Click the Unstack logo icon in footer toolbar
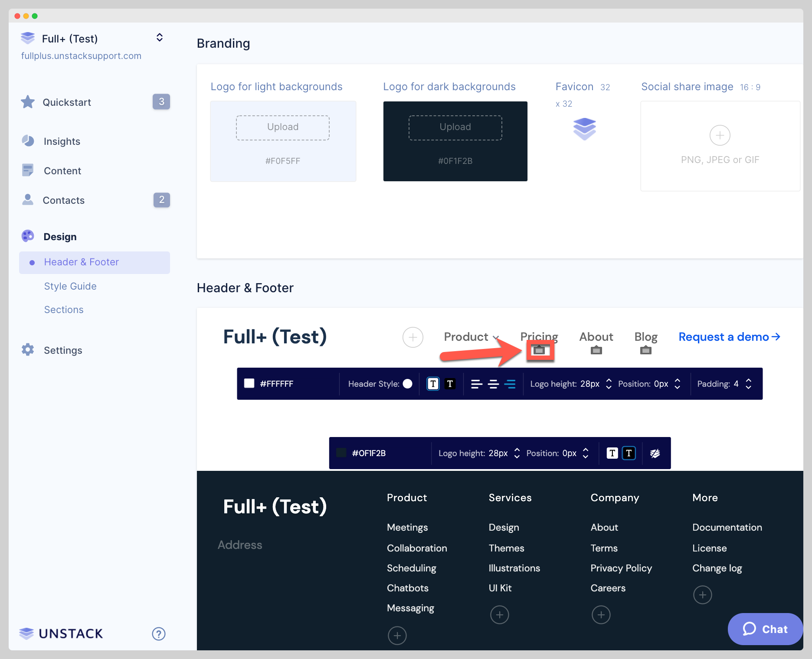 pyautogui.click(x=655, y=453)
